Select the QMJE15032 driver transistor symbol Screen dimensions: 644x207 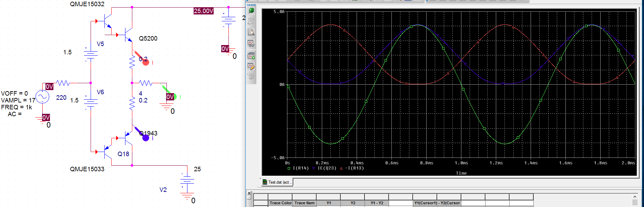108,21
